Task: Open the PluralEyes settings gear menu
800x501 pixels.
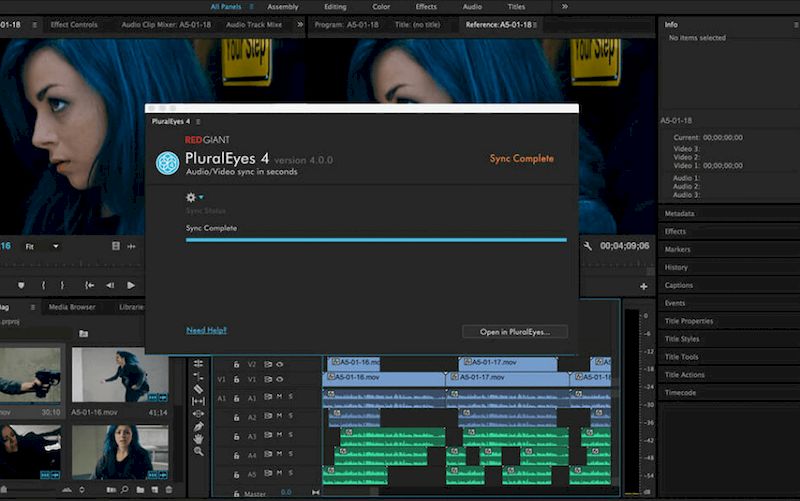Action: 194,197
